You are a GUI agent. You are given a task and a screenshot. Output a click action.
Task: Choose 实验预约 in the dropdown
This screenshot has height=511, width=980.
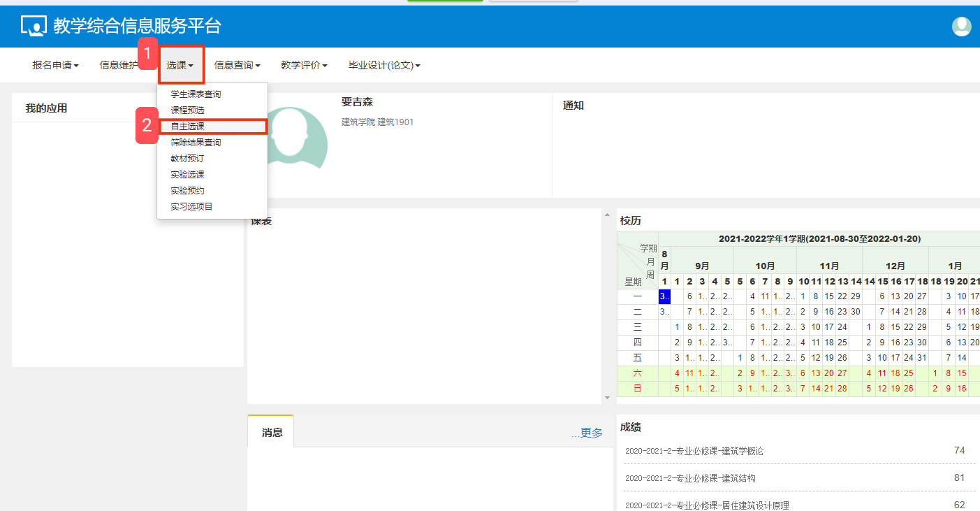click(188, 191)
